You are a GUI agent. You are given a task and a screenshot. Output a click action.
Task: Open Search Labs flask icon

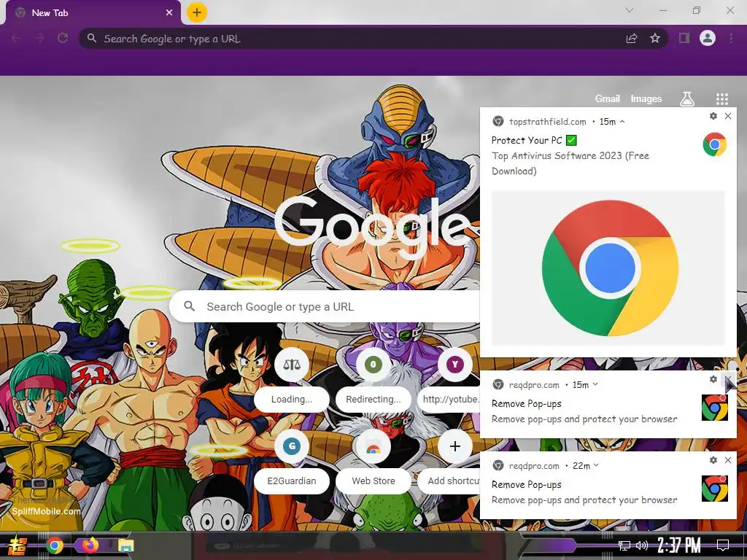[x=686, y=98]
